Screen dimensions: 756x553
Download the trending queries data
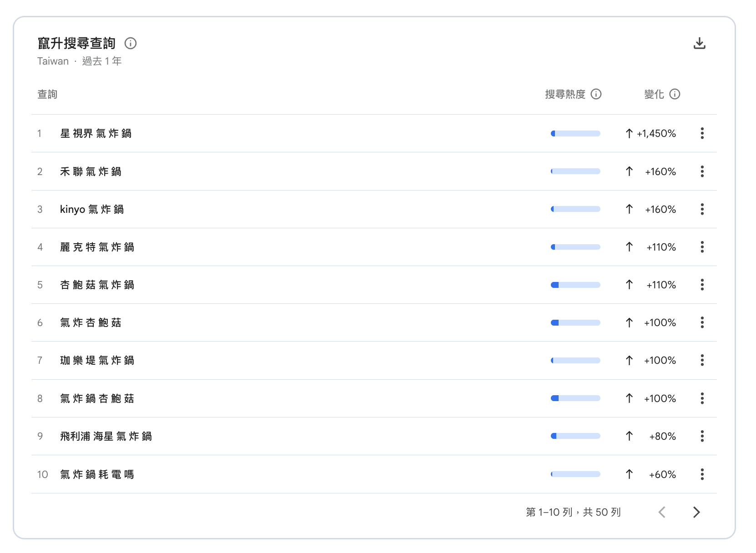[x=700, y=43]
